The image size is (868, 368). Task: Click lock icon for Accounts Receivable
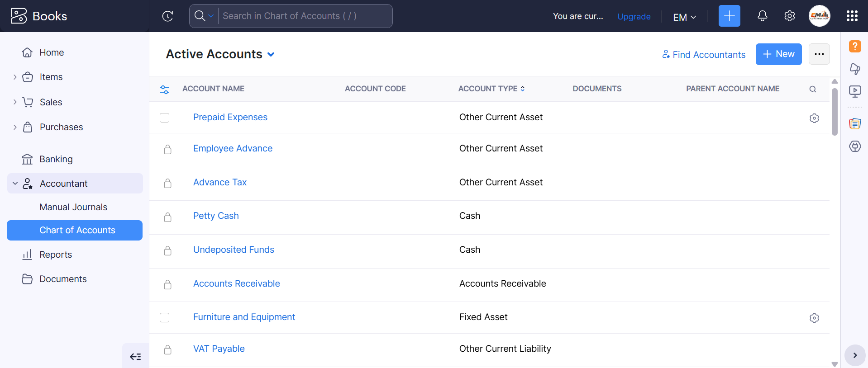167,284
